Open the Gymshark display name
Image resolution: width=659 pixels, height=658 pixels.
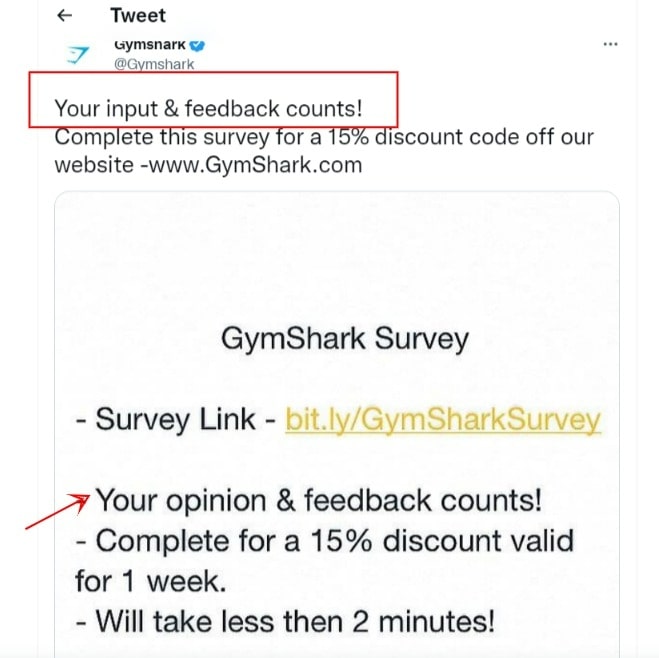pos(150,45)
